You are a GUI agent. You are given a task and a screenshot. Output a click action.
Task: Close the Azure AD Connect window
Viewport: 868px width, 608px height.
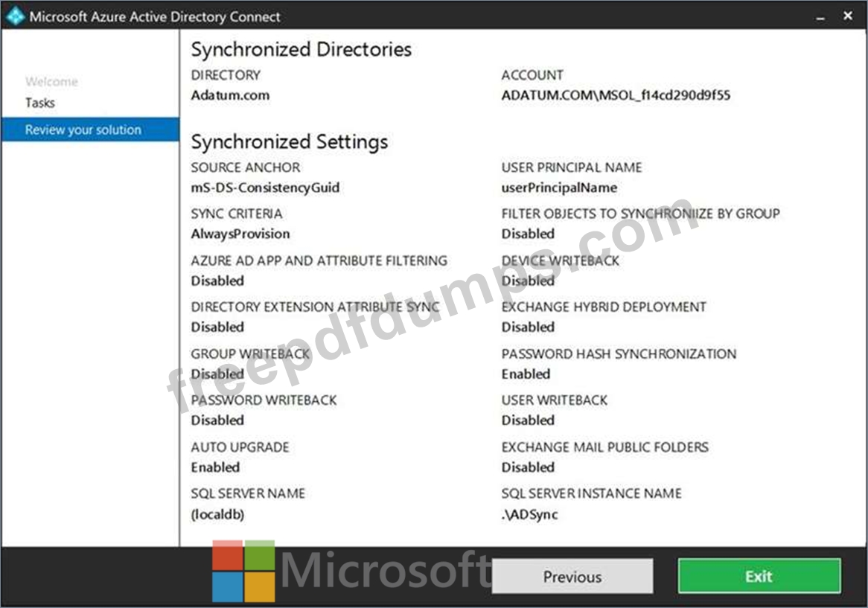point(847,16)
